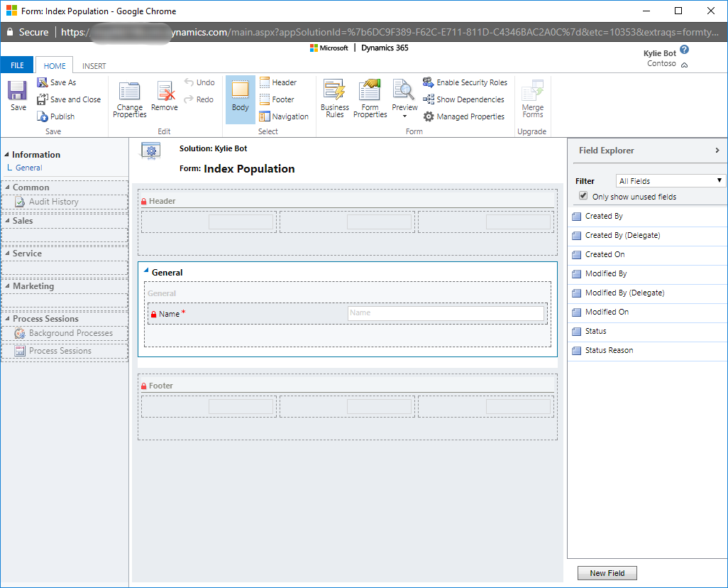Click the browser address bar URL

click(x=390, y=32)
